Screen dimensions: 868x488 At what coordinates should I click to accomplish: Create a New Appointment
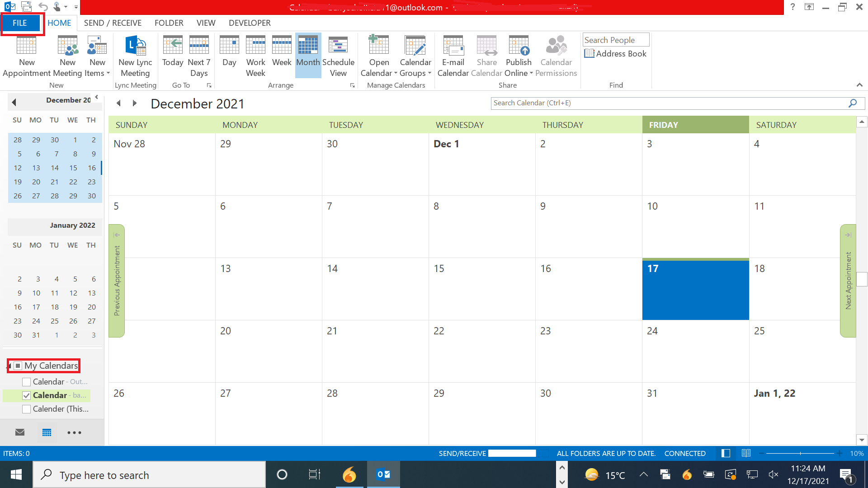(x=27, y=56)
